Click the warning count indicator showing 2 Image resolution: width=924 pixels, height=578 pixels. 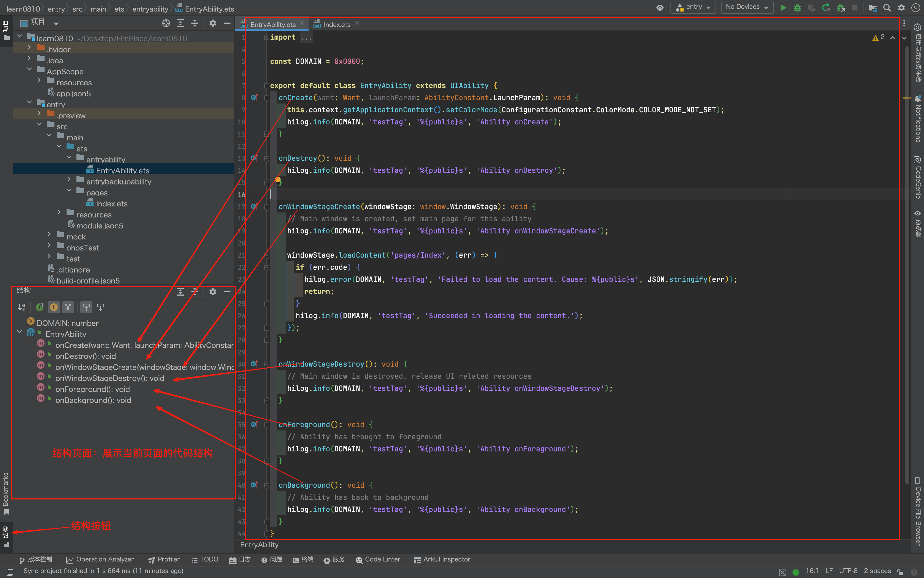878,37
